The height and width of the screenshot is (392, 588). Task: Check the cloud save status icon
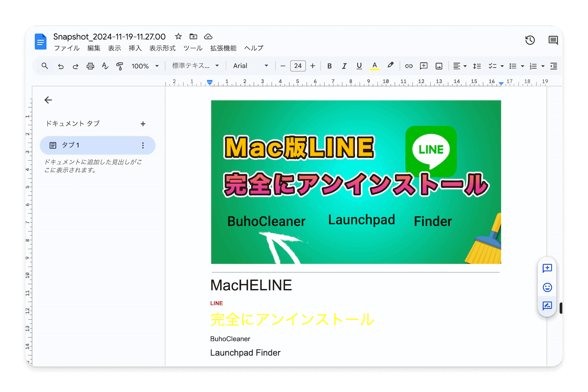click(x=208, y=36)
